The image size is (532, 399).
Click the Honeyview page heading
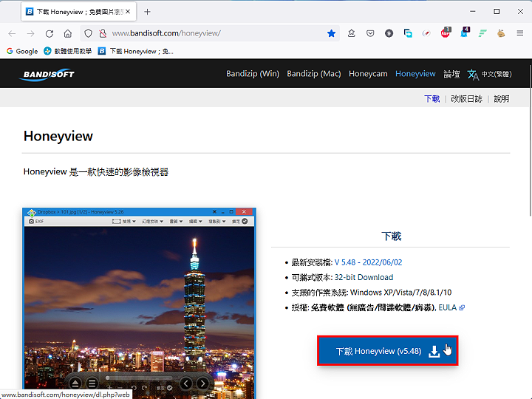click(x=58, y=137)
